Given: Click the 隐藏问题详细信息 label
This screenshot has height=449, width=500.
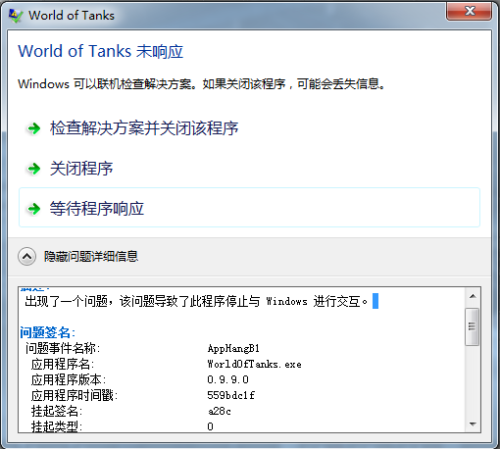Looking at the screenshot, I should coord(91,256).
